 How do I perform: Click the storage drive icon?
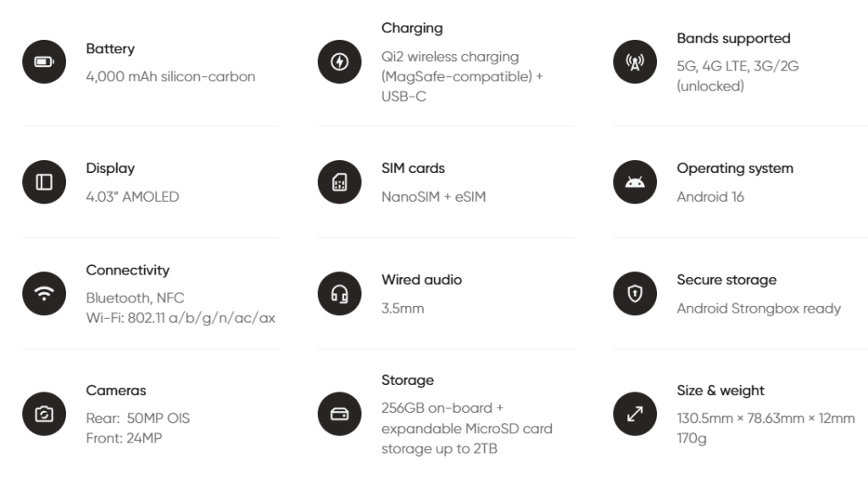[339, 414]
